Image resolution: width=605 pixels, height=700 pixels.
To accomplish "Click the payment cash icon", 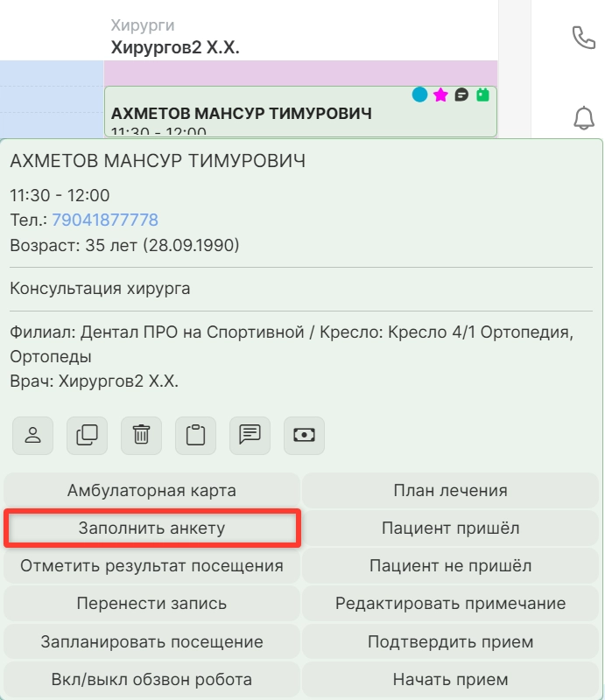I will (x=304, y=435).
